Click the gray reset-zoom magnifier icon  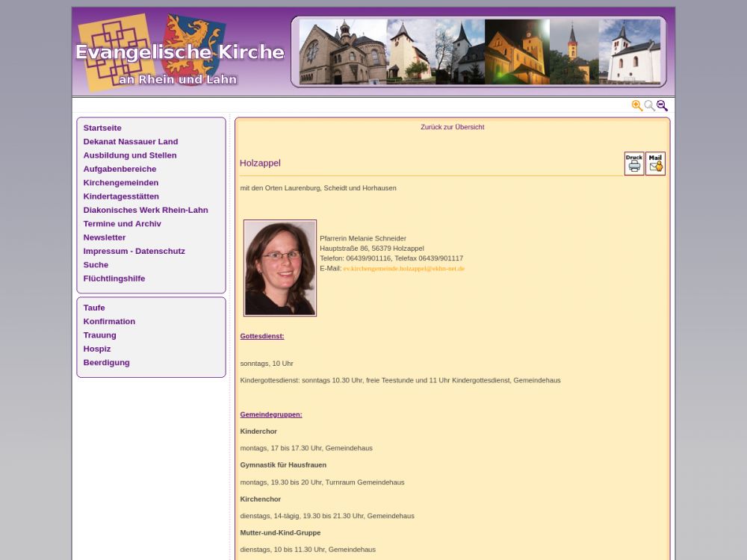[649, 106]
